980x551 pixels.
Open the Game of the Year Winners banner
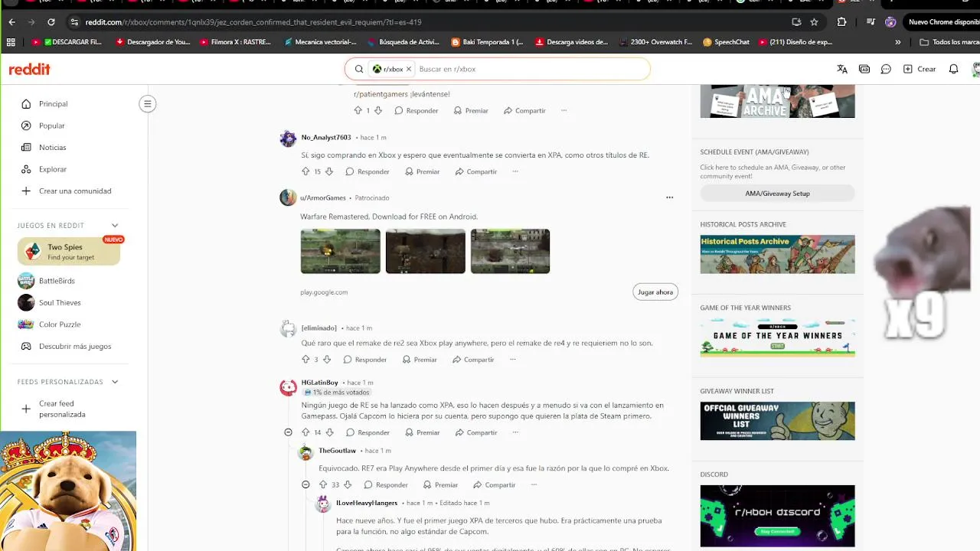tap(777, 337)
